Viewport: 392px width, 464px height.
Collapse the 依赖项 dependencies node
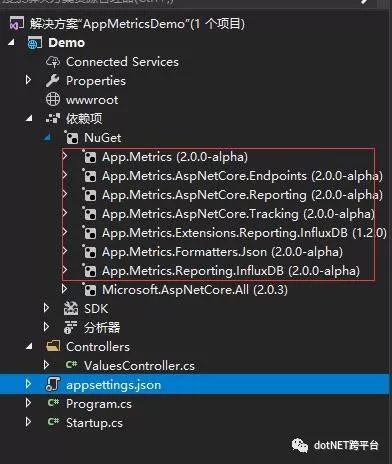click(29, 118)
